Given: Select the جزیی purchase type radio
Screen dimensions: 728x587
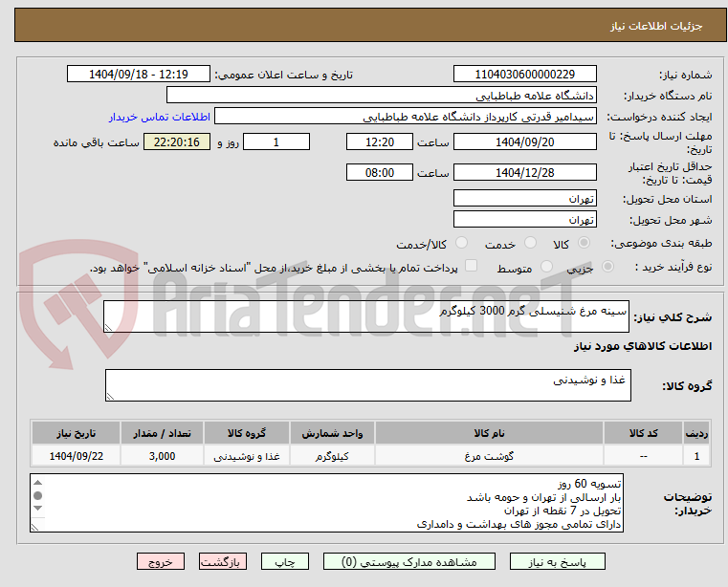Looking at the screenshot, I should tap(607, 267).
